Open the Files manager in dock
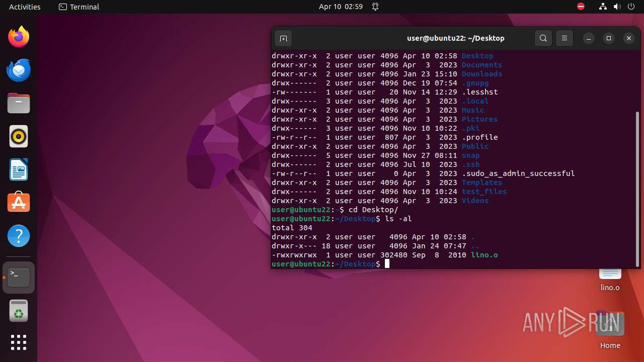This screenshot has height=362, width=644. (x=19, y=103)
